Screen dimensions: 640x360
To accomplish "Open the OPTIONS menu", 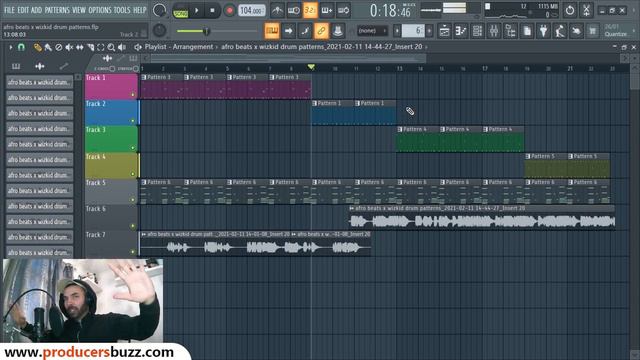I will [x=100, y=10].
